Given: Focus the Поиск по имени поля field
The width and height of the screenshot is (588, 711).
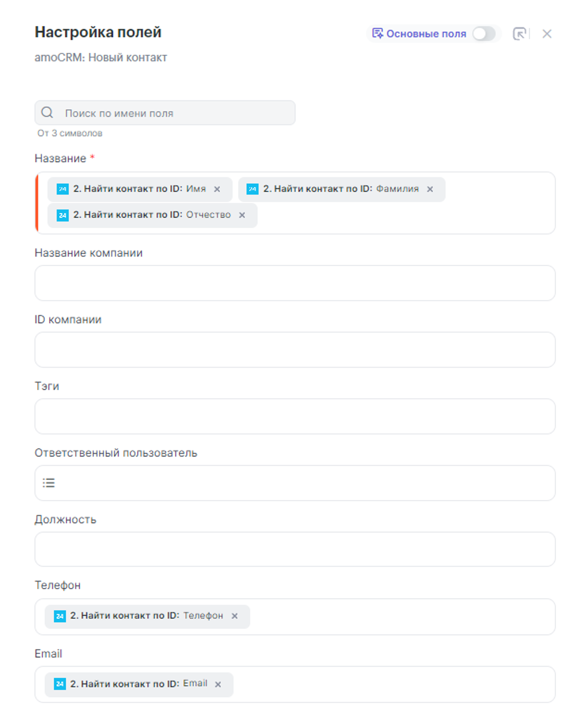Looking at the screenshot, I should point(176,113).
